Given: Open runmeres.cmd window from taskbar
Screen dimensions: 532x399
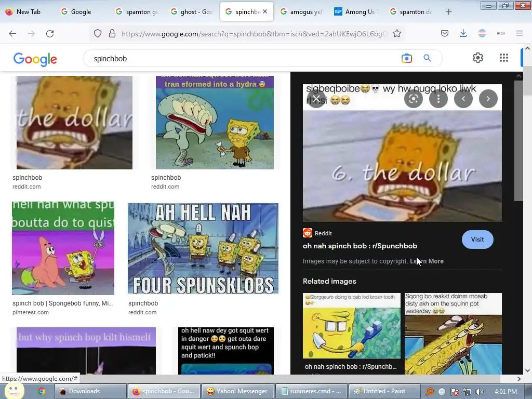Looking at the screenshot, I should 311,391.
